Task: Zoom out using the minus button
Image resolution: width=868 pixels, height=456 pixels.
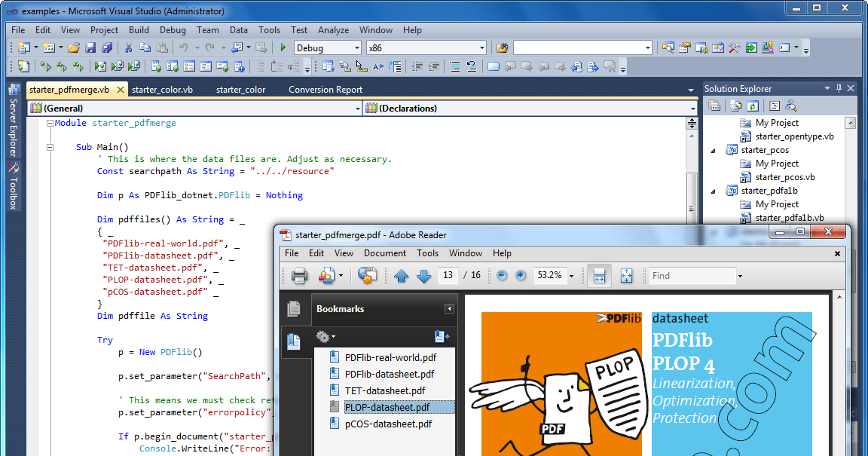Action: click(502, 275)
